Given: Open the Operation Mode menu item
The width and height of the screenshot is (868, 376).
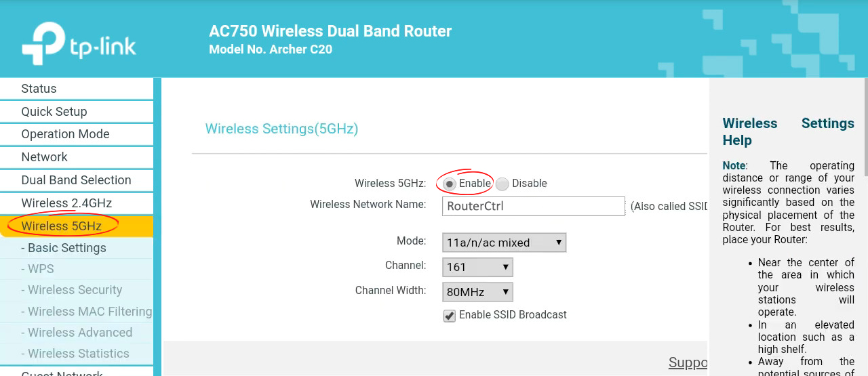Looking at the screenshot, I should click(65, 134).
